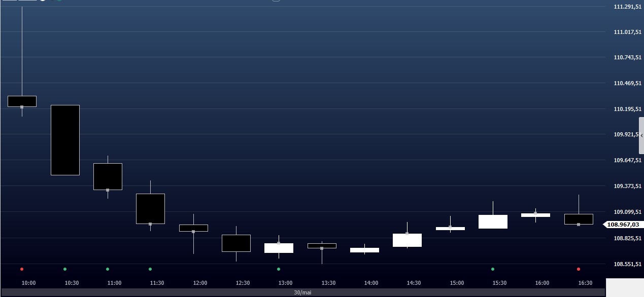
Task: Click the 110.195,51 price axis label
Action: click(627, 109)
